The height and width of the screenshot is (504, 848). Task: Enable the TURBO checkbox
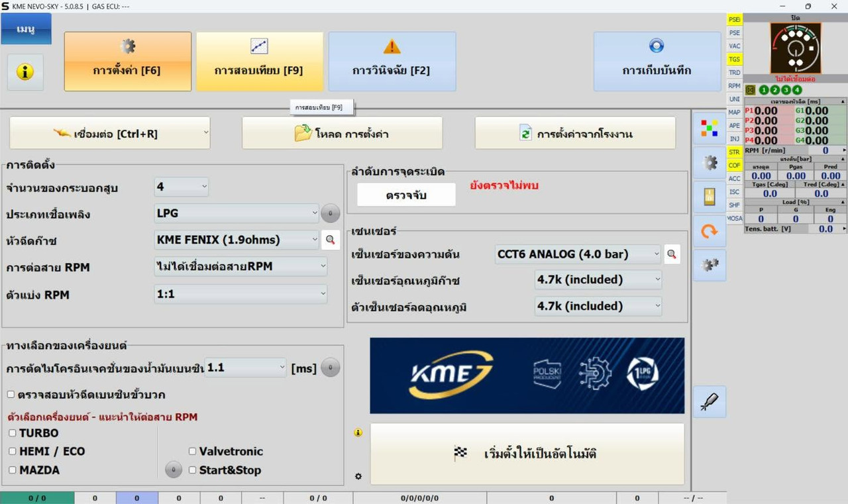(12, 433)
